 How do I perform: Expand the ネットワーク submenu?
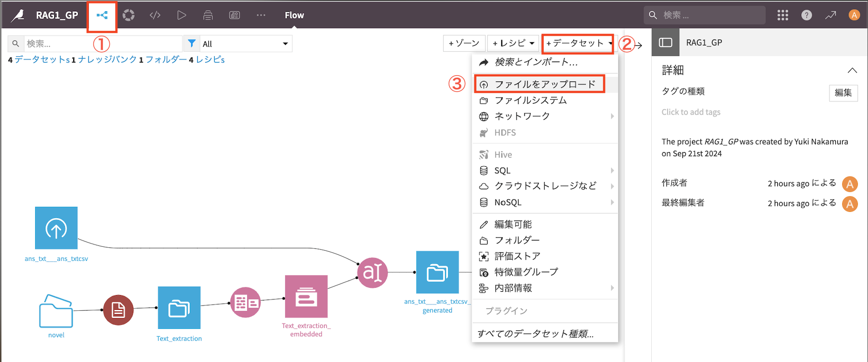click(545, 116)
